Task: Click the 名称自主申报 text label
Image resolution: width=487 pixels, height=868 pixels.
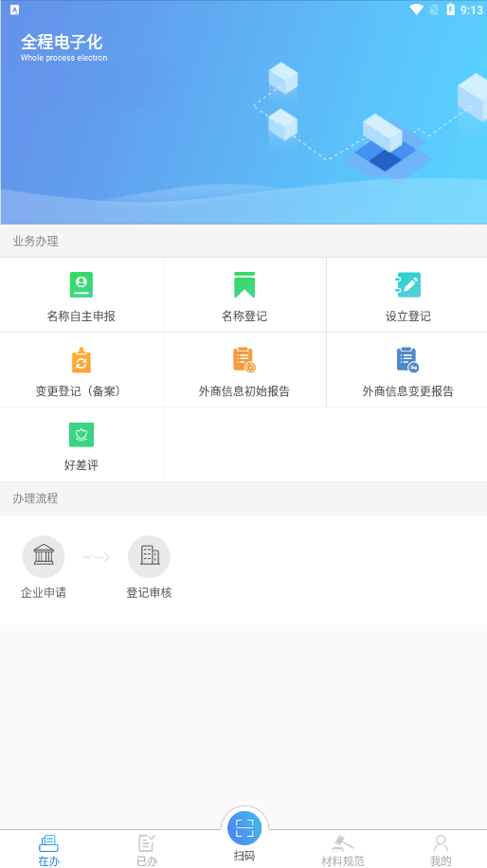Action: (x=81, y=316)
